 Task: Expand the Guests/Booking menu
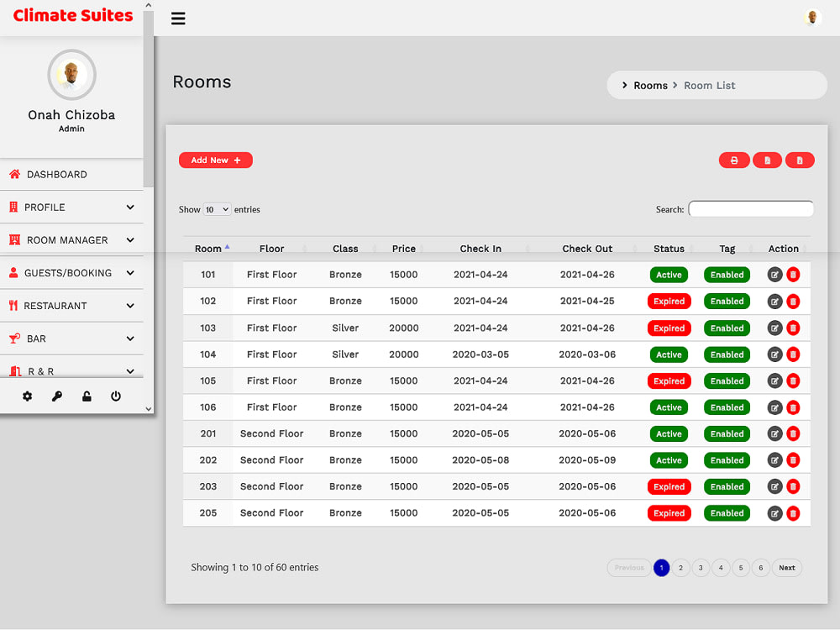[x=71, y=273]
